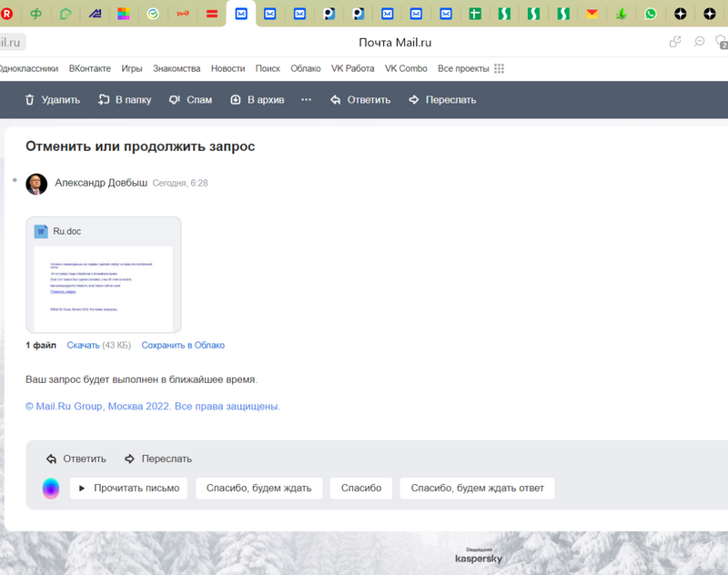This screenshot has height=575, width=728.
Task: Open ВКонтакте in the Mail.ru portal bar
Action: click(89, 68)
